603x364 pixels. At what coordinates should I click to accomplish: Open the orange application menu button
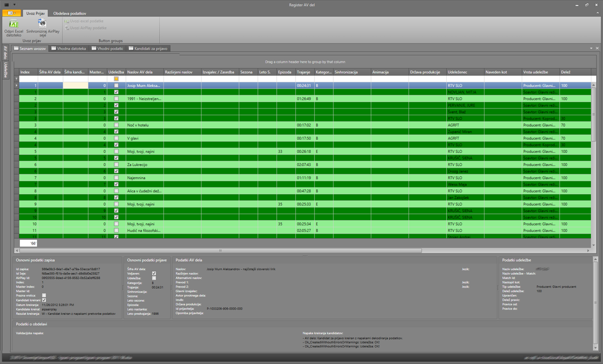[x=12, y=13]
